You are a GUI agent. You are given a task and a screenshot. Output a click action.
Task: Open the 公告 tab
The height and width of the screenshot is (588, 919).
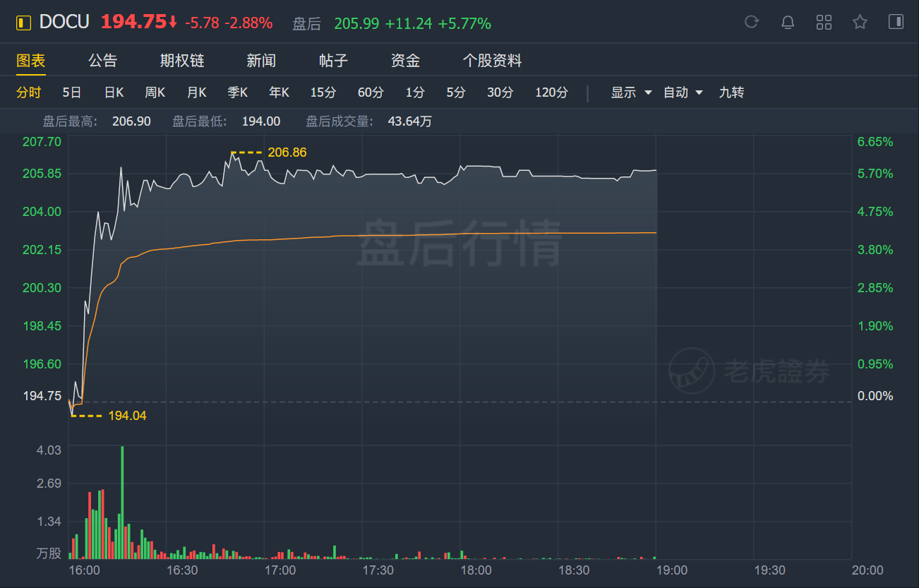point(102,61)
